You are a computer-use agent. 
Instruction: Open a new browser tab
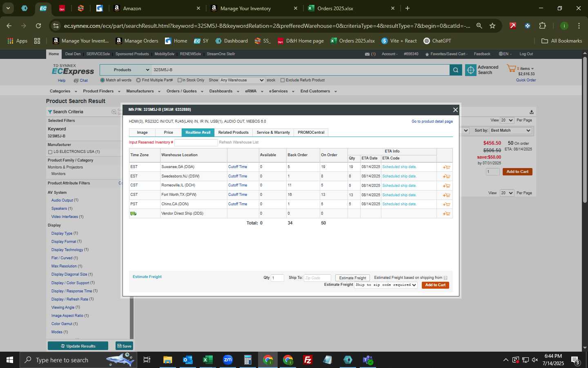407,8
